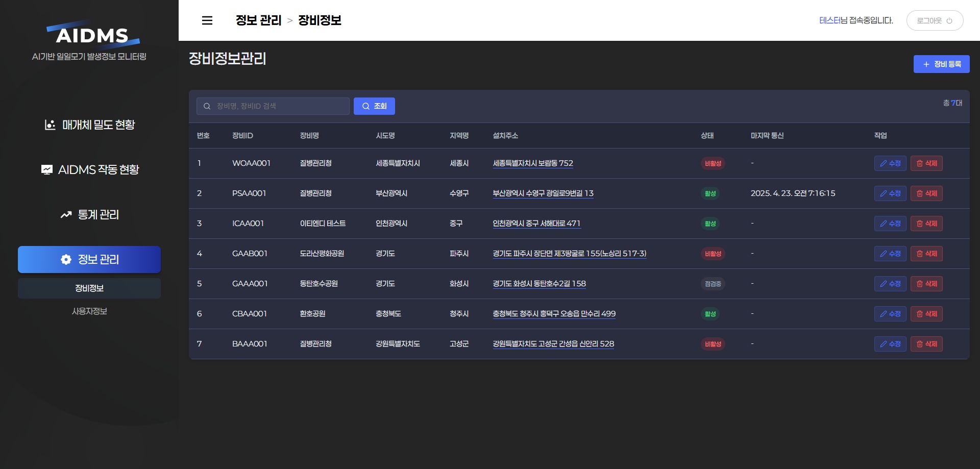This screenshot has width=980, height=469.
Task: Click 삭제 for BAAA001 row
Action: tap(926, 344)
